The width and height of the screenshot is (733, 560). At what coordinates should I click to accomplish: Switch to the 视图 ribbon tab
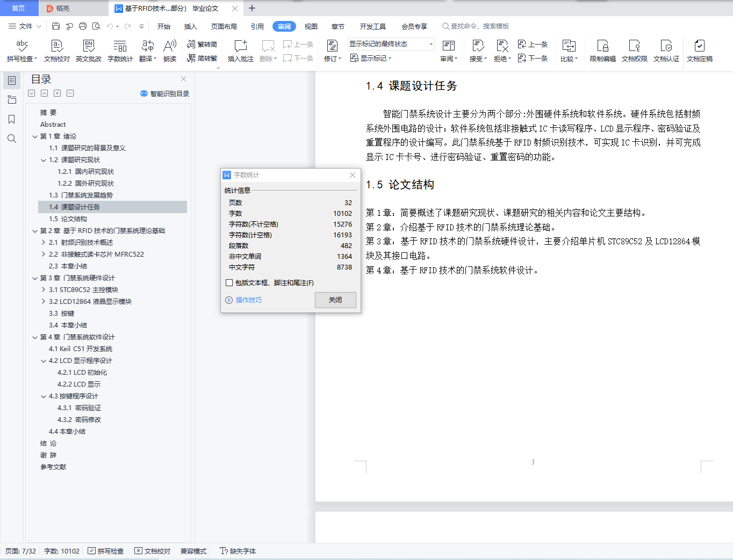pyautogui.click(x=311, y=26)
